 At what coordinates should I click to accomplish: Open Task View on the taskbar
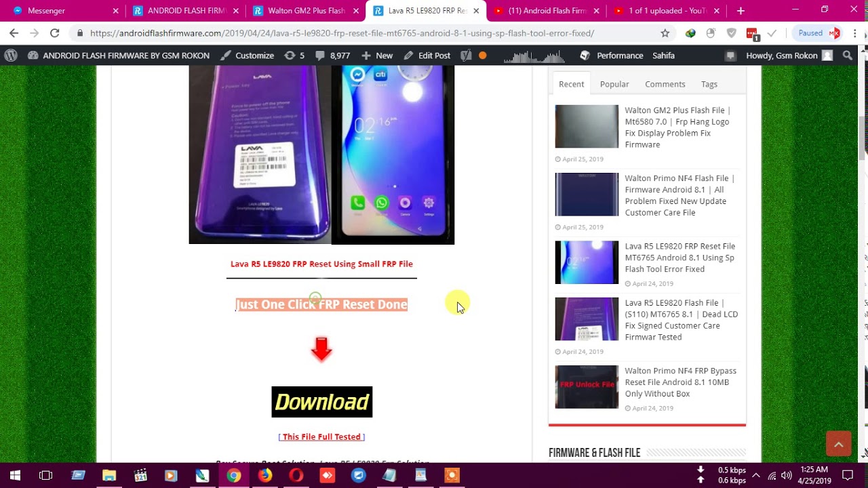(45, 476)
